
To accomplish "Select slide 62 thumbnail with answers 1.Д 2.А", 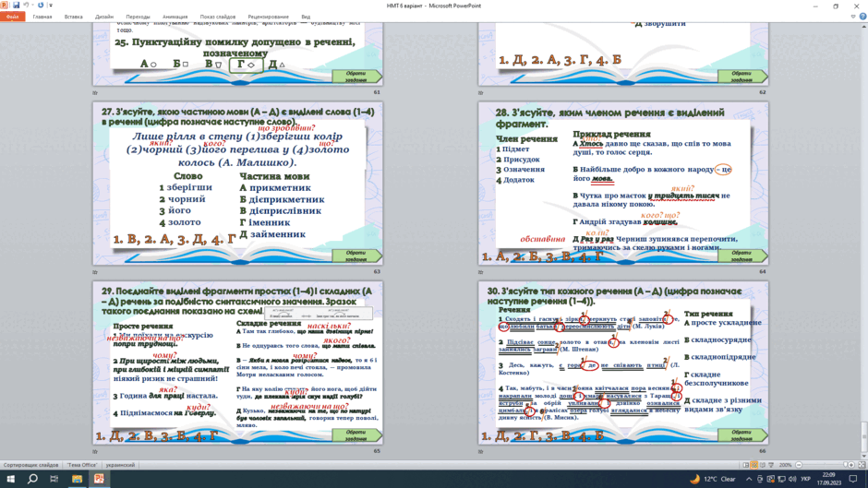I will pos(623,54).
